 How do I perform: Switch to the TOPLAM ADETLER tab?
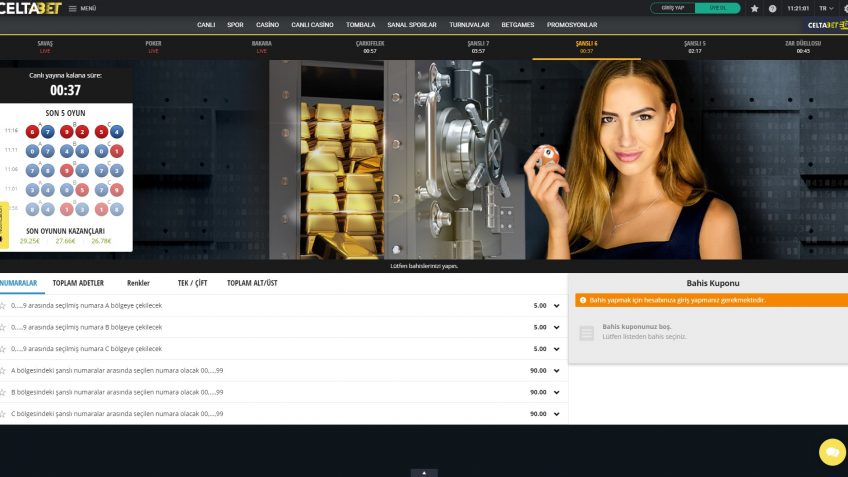pos(78,283)
